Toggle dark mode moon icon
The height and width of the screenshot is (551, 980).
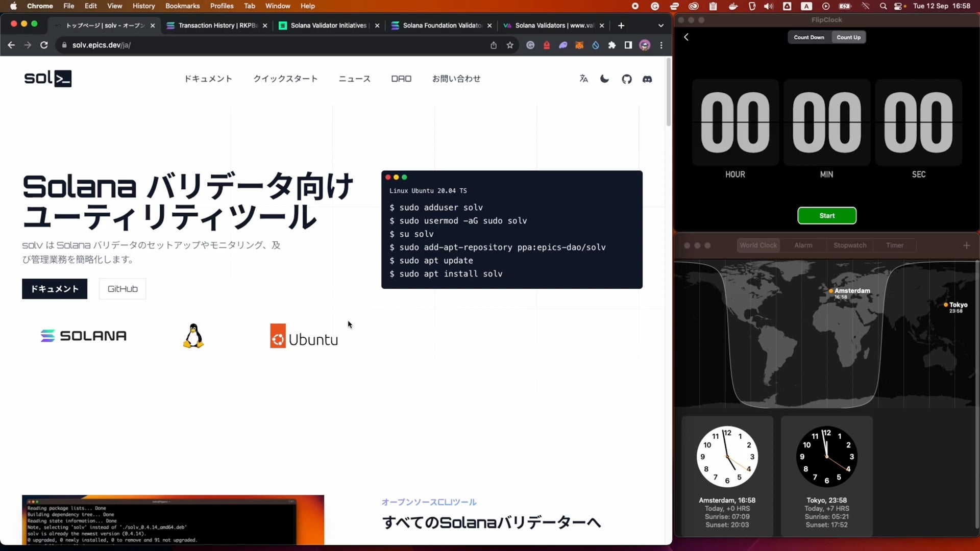click(x=604, y=79)
